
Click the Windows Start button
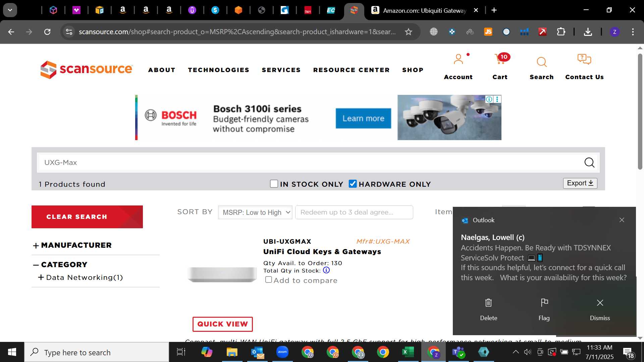tap(12, 352)
